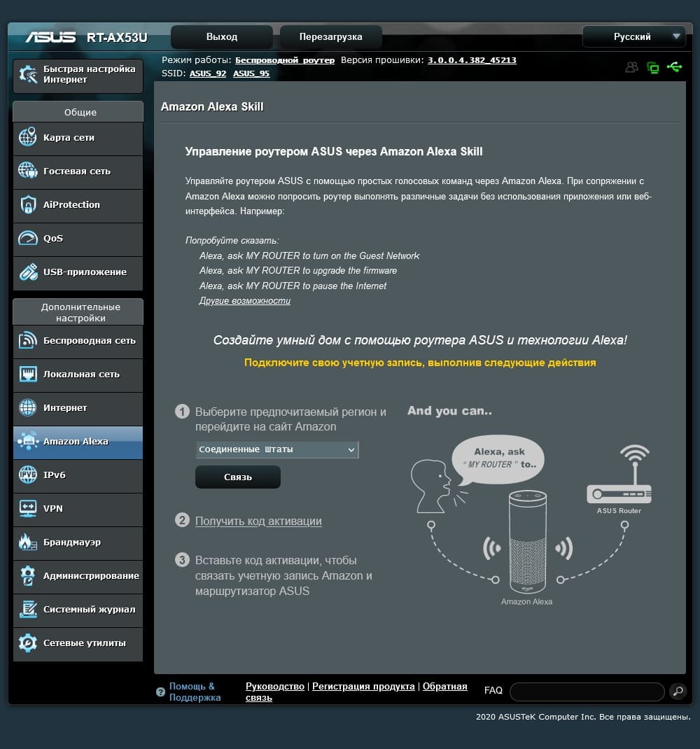Open the Брандмауэр firewall icon

(x=28, y=542)
